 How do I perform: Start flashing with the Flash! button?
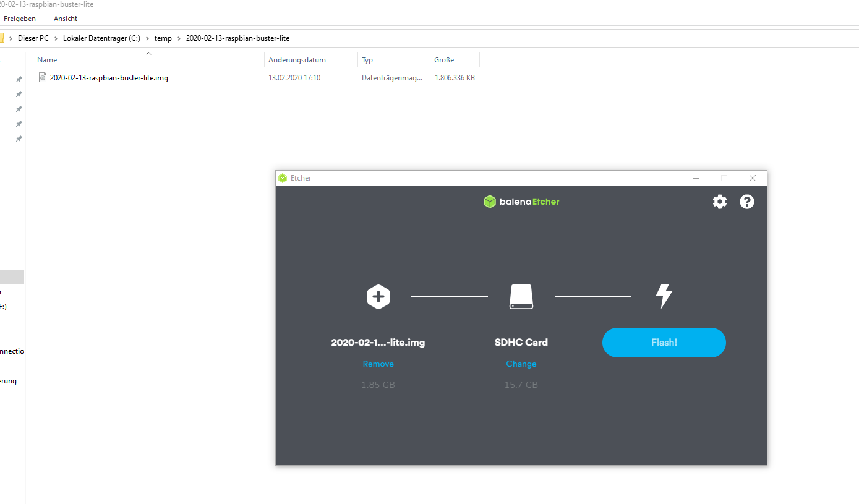[x=664, y=343]
